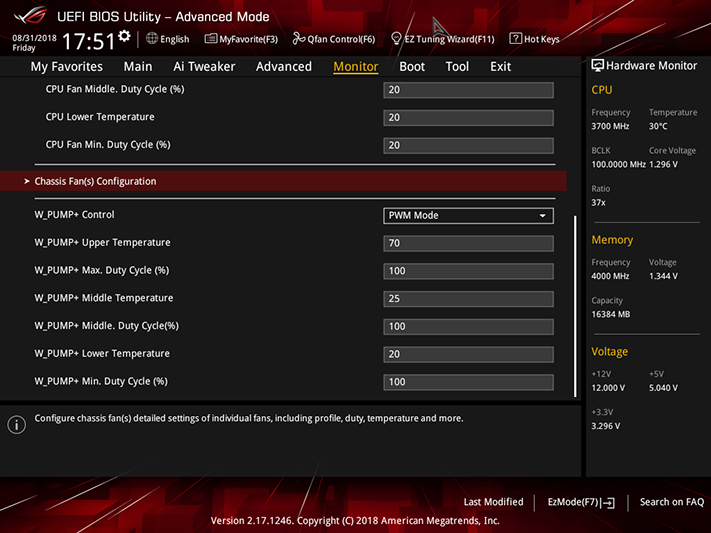The height and width of the screenshot is (533, 711).
Task: Click the Core Voltage 1.296 V value
Action: 663,164
